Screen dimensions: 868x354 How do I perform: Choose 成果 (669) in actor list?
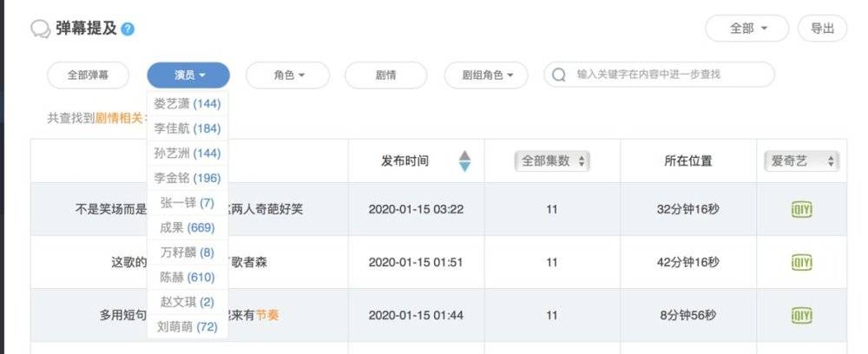(187, 228)
